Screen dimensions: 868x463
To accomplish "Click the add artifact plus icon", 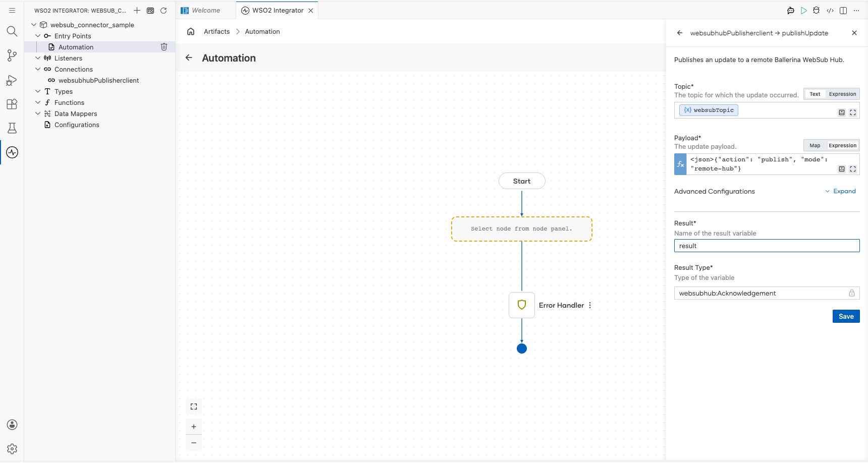I will pos(137,10).
